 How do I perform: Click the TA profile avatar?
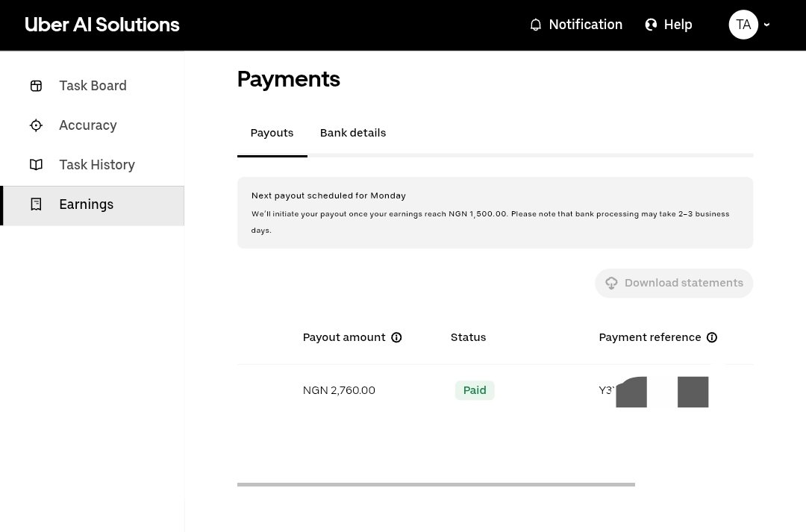point(743,25)
